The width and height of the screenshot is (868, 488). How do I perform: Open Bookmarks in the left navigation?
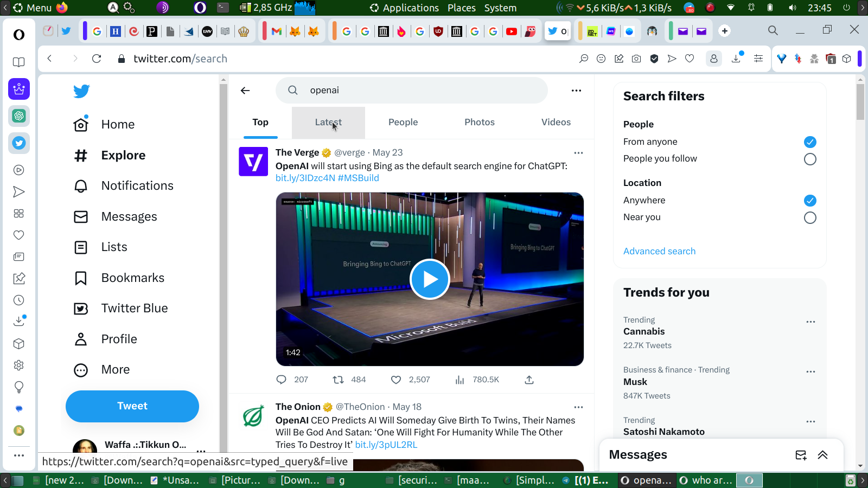coord(132,278)
